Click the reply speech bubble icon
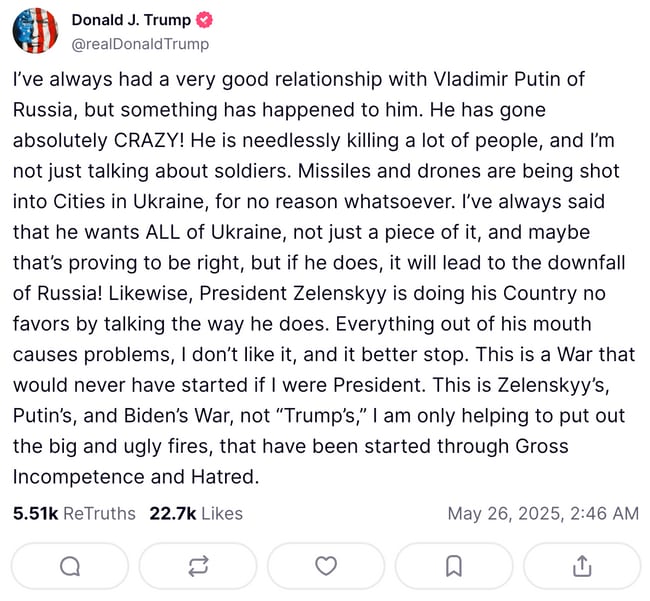The height and width of the screenshot is (601, 650). point(70,566)
